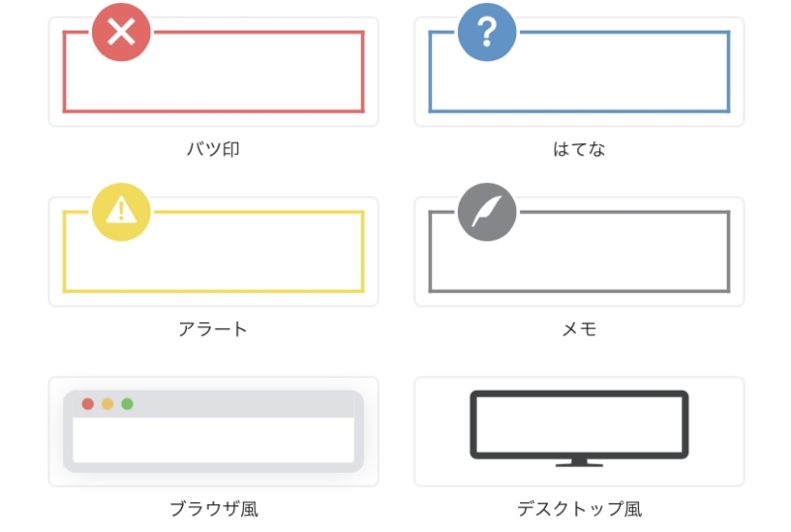Click the red X mark circle icon
This screenshot has height=532, width=791.
121,33
